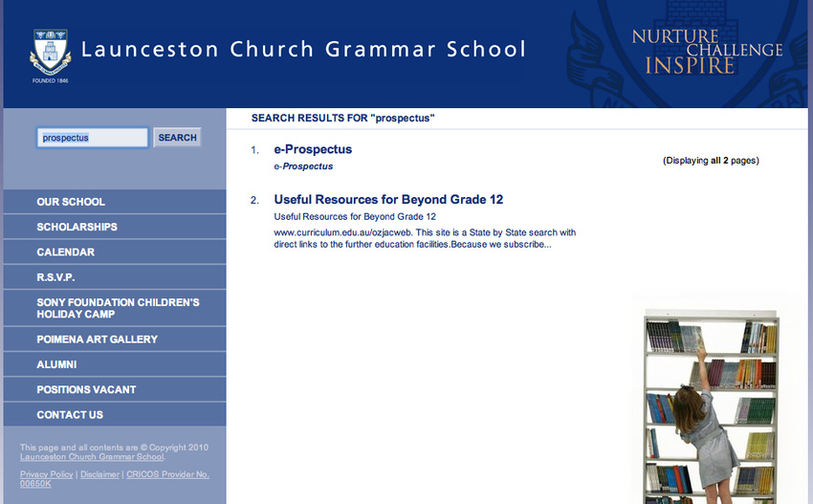Go to CONTACT US
Screen dimensions: 813x504
[115, 415]
